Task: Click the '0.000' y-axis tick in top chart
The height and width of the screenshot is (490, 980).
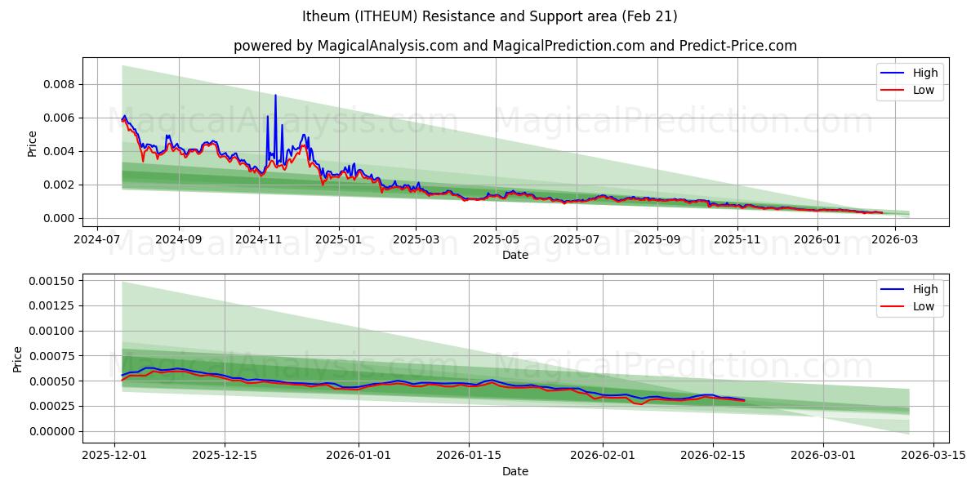Action: point(59,218)
